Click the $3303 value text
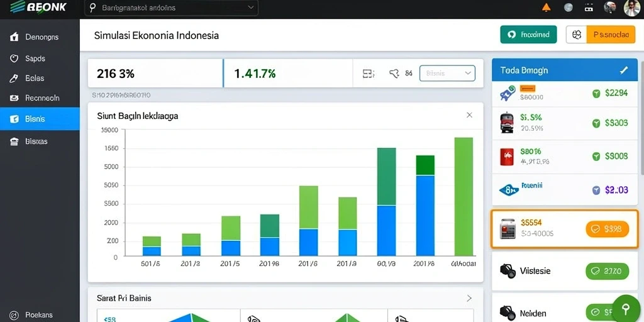 [616, 123]
